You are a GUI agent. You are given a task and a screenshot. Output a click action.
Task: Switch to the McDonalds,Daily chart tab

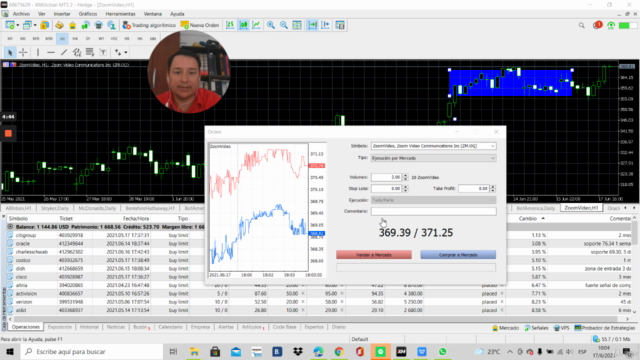[97, 208]
